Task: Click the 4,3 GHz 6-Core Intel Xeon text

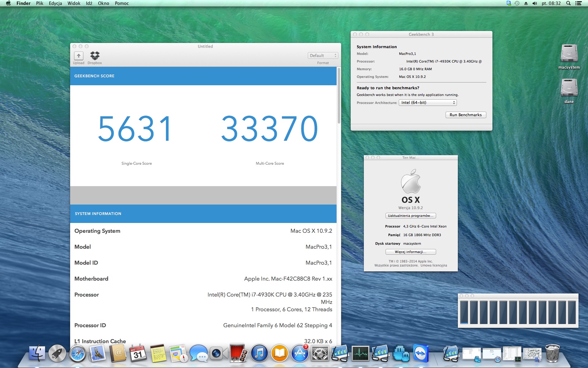Action: tap(425, 226)
